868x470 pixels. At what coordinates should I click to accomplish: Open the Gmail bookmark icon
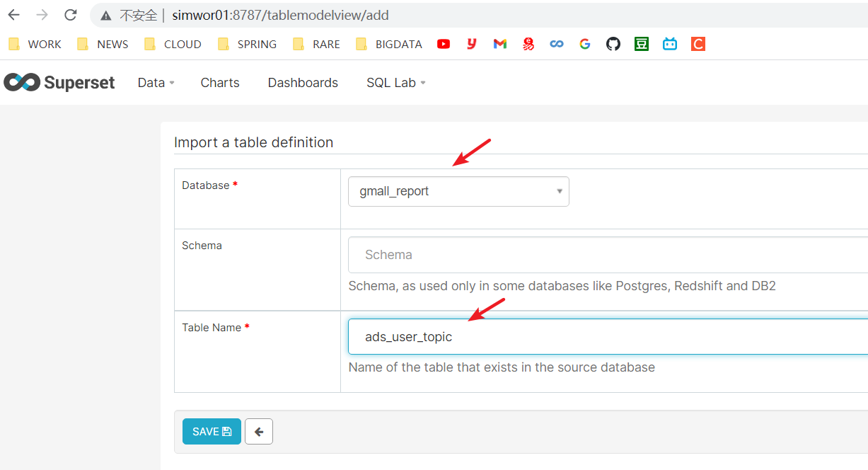point(500,44)
